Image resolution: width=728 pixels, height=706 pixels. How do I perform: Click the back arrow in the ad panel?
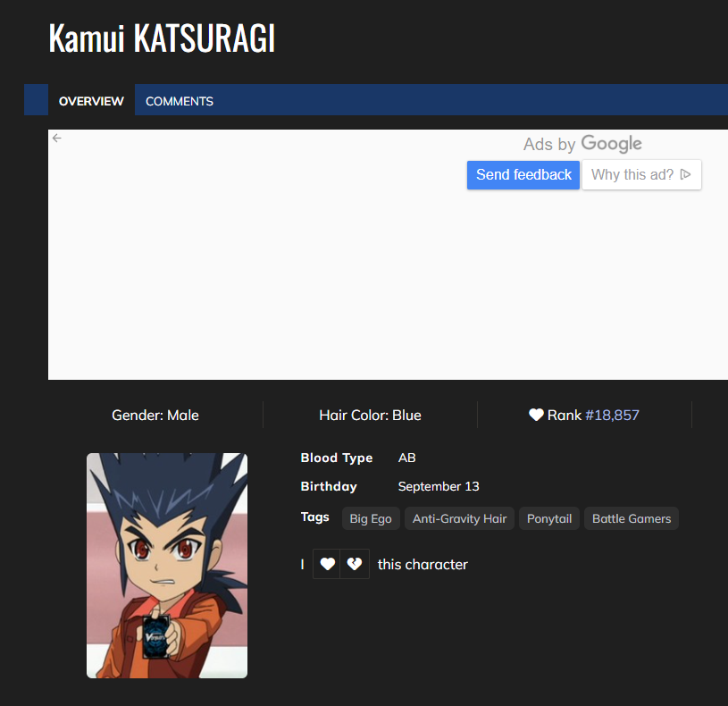click(57, 138)
